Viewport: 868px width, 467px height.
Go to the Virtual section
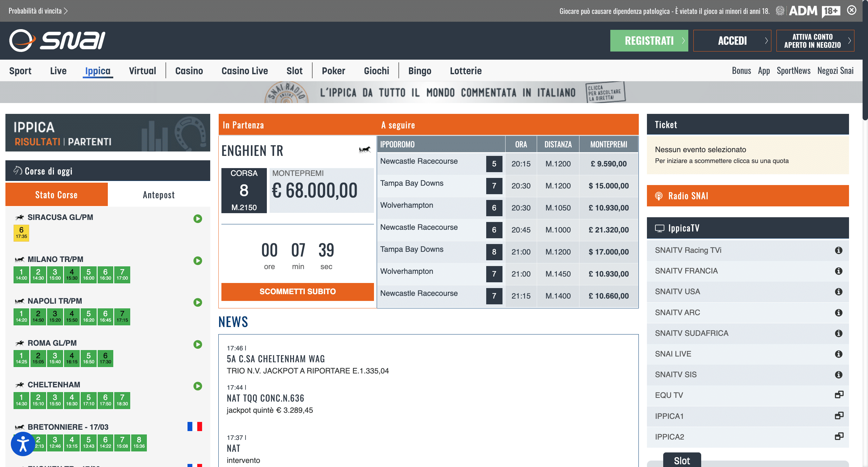(142, 71)
